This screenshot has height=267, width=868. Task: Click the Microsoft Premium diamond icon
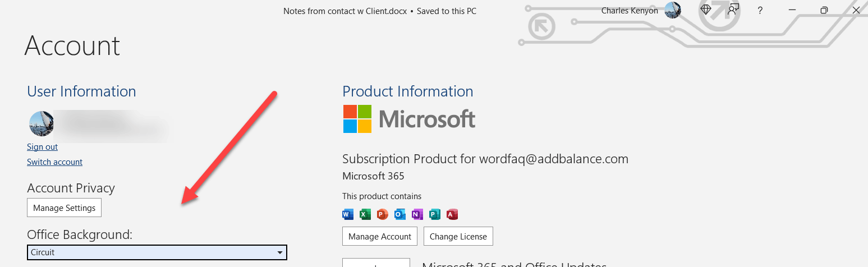tap(706, 10)
